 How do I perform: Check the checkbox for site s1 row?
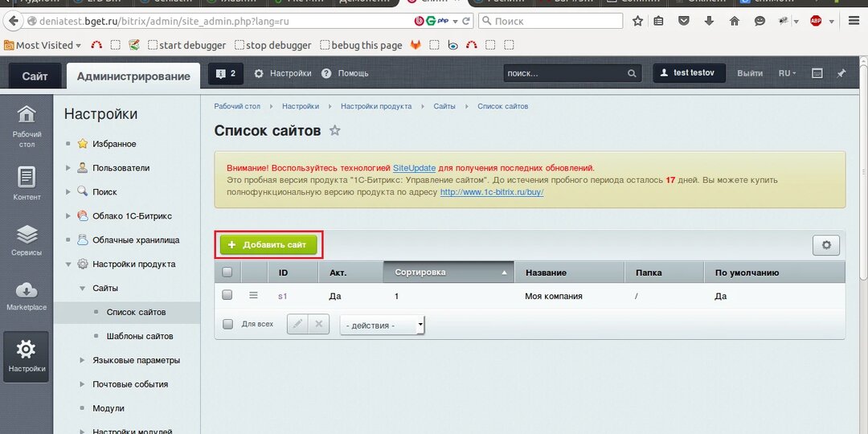(x=227, y=296)
